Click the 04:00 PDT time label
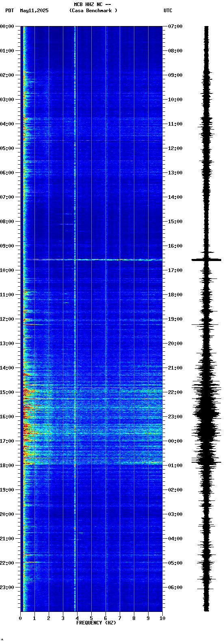The height and width of the screenshot is (644, 224). coord(7,124)
